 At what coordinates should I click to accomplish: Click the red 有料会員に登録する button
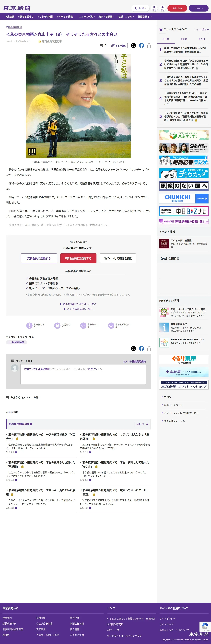click(78, 258)
